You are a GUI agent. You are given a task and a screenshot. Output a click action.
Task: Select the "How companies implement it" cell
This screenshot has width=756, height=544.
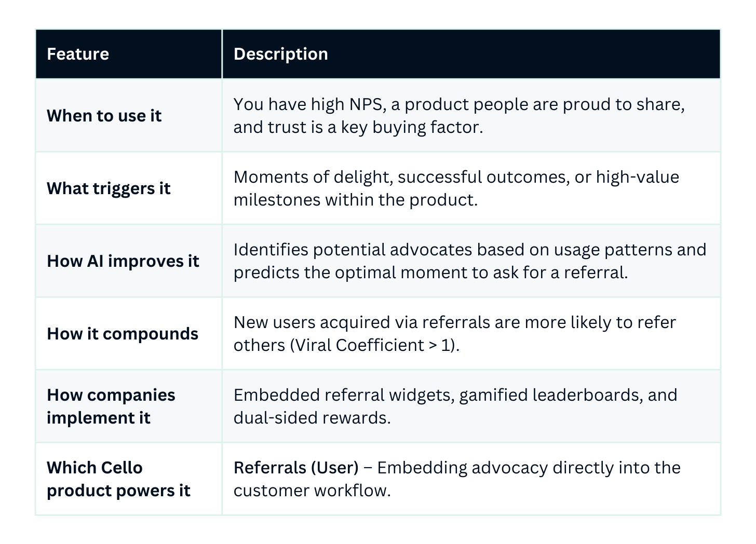pyautogui.click(x=111, y=406)
